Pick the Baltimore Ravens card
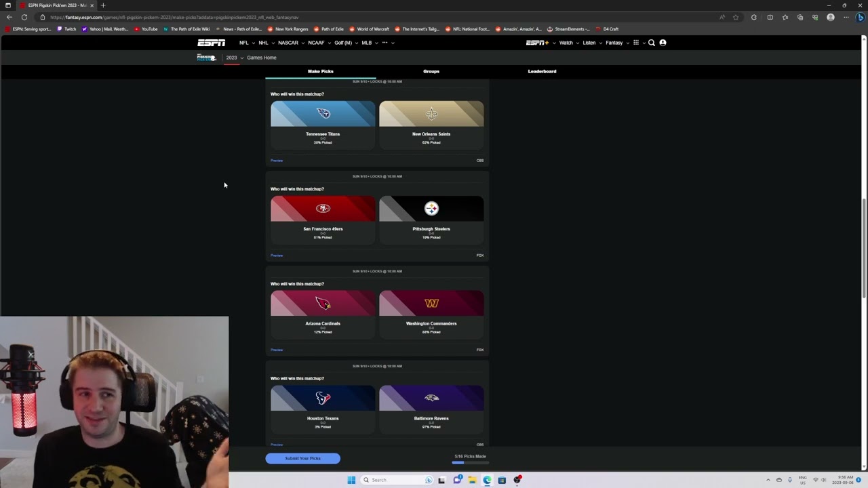Screen dimensions: 868x488 coord(431,409)
